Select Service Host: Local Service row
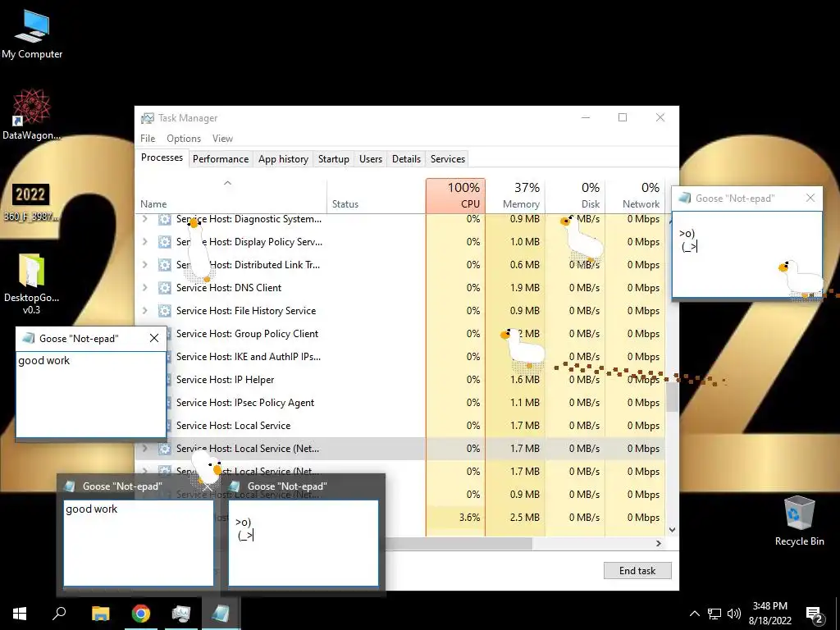 [399, 426]
